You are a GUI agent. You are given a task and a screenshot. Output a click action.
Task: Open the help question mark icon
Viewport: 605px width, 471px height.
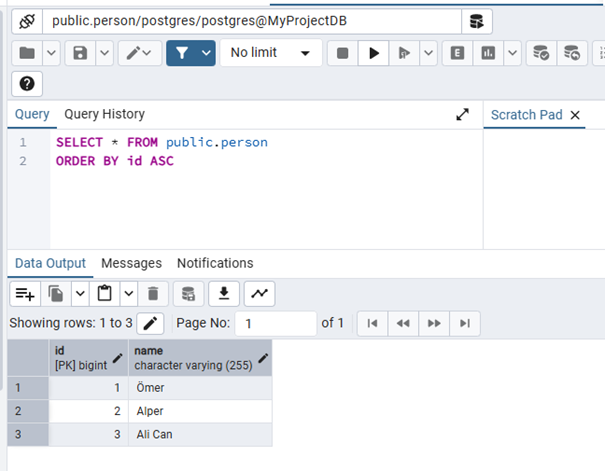coord(26,84)
